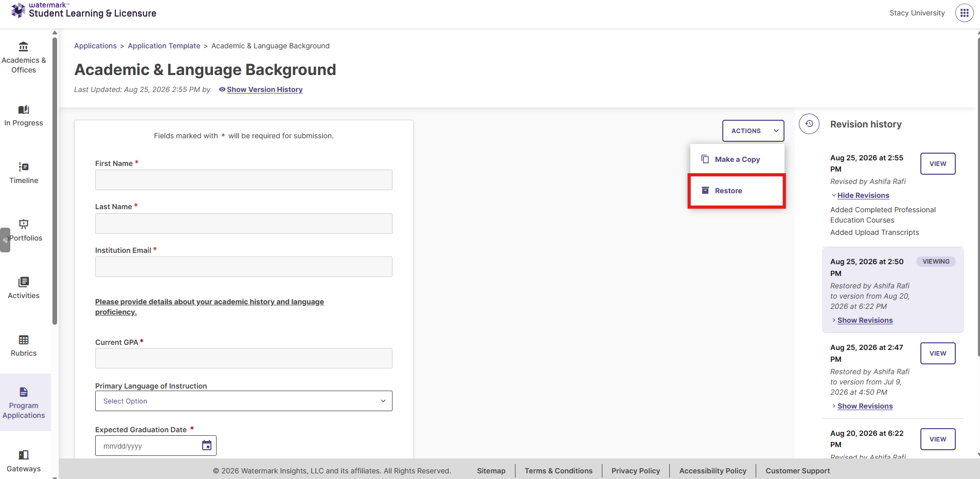Open the ACTIONS dropdown button
The height and width of the screenshot is (479, 980).
(753, 131)
